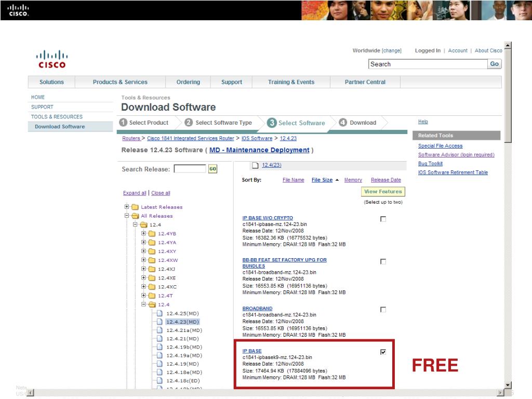532x399 pixels.
Task: Click the 12.4XY folder icon
Action: point(152,251)
